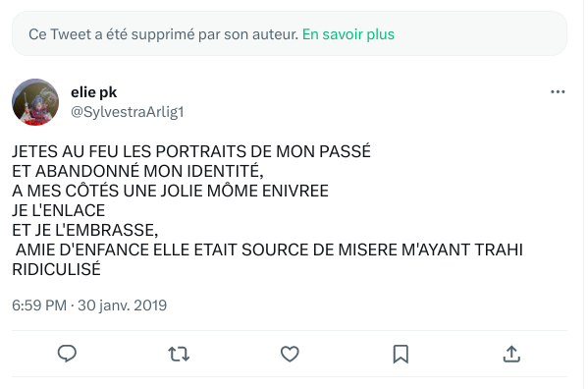Click the final word 'RIDICULISÉ'
588x389 pixels.
tap(56, 269)
